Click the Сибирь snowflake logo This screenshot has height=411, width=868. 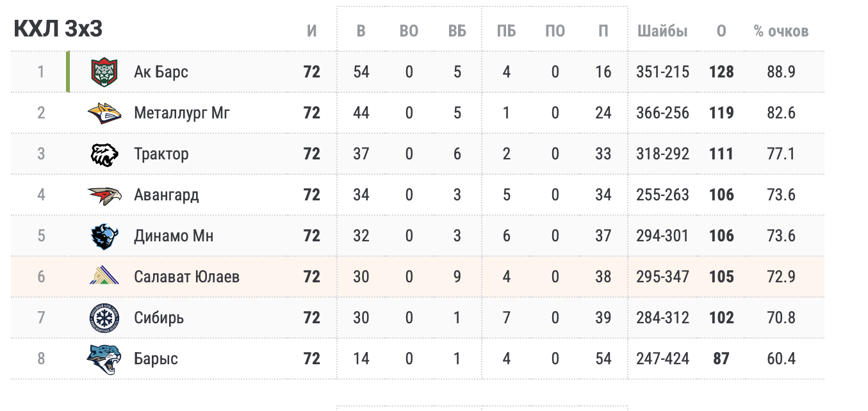click(x=104, y=318)
